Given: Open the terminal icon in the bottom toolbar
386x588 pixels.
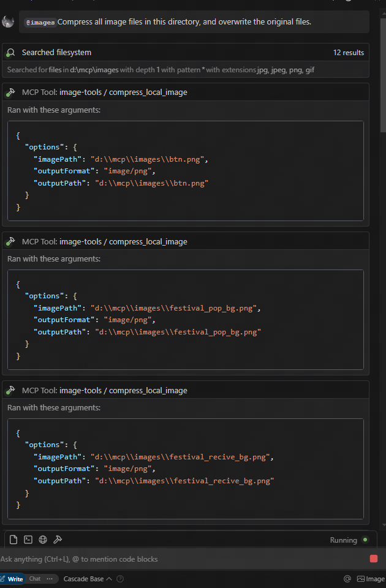Looking at the screenshot, I should [28, 540].
